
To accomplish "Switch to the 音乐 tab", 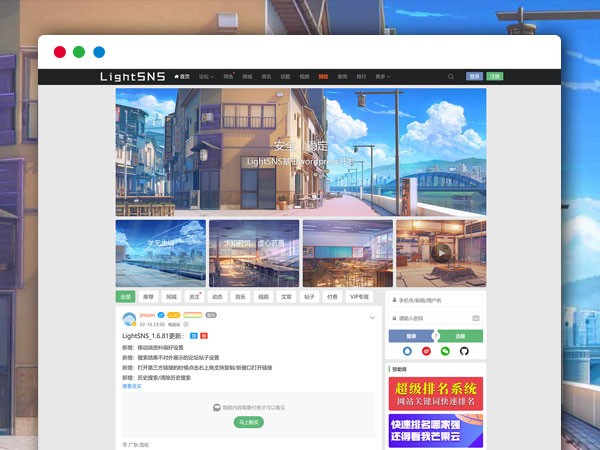I will click(x=240, y=297).
